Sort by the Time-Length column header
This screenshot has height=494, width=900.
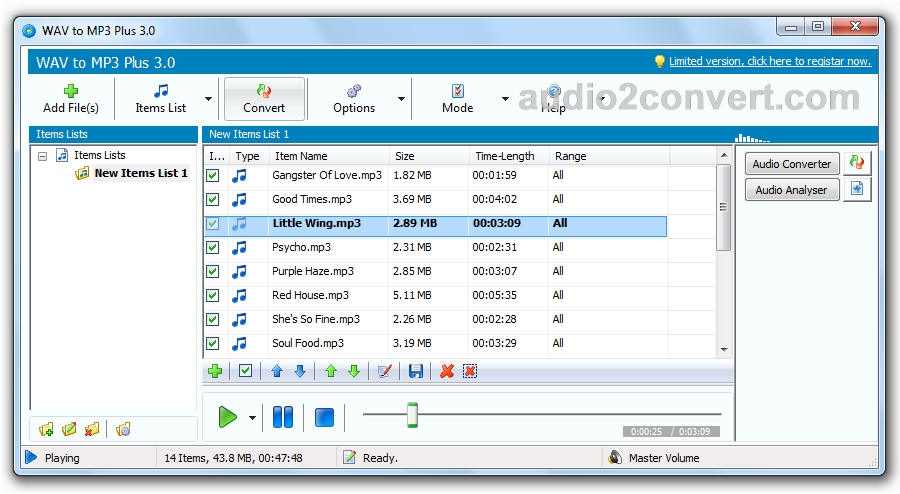coord(509,156)
